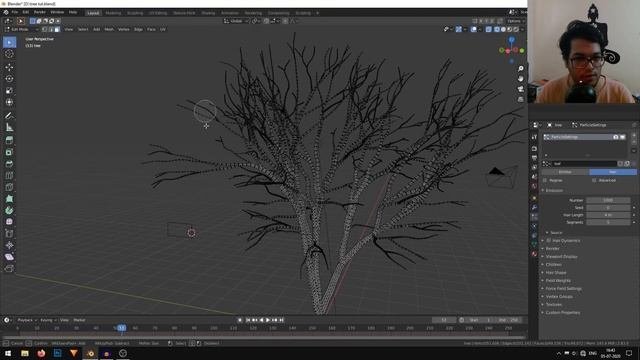This screenshot has width=640, height=360.
Task: Select the Hair particle type button
Action: tap(613, 172)
